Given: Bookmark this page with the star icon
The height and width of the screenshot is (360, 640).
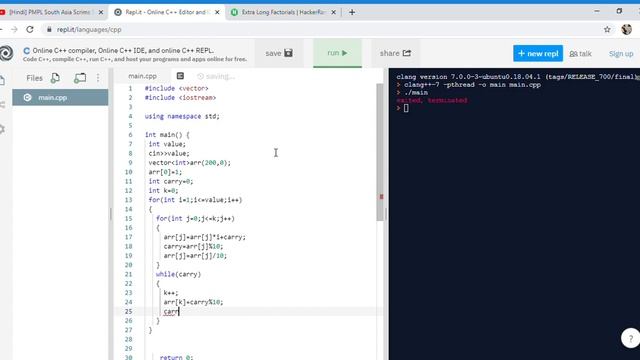Looking at the screenshot, I should point(607,29).
